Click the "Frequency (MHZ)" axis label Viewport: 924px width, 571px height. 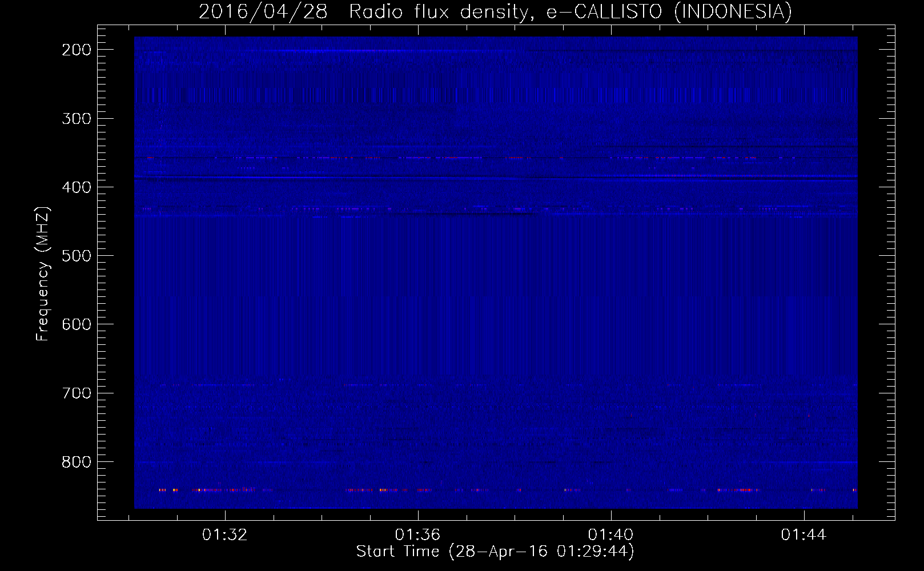43,274
